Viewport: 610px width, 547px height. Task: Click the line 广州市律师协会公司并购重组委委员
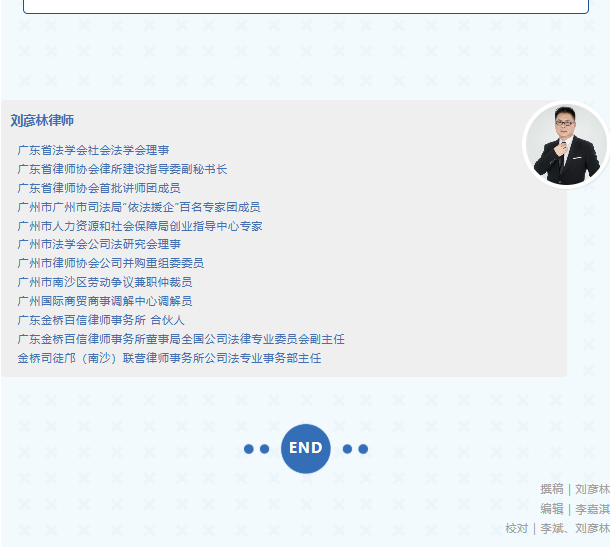tap(110, 263)
